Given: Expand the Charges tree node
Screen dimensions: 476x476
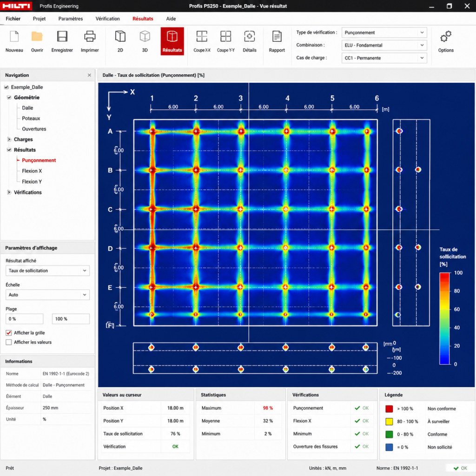Looking at the screenshot, I should coord(9,139).
